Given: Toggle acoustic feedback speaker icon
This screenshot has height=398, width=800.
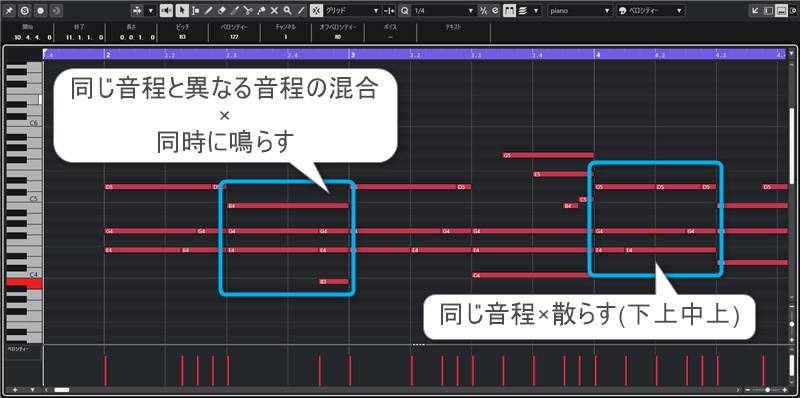Looking at the screenshot, I should point(166,10).
